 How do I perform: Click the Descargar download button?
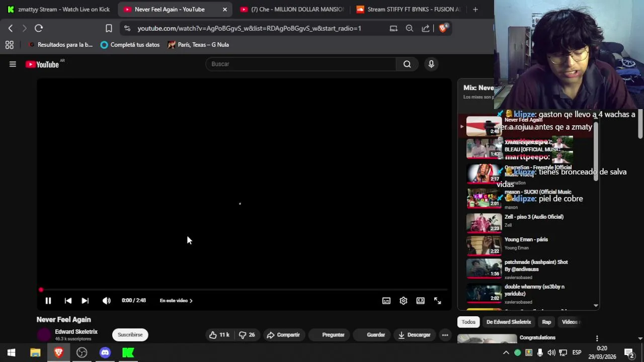point(415,335)
